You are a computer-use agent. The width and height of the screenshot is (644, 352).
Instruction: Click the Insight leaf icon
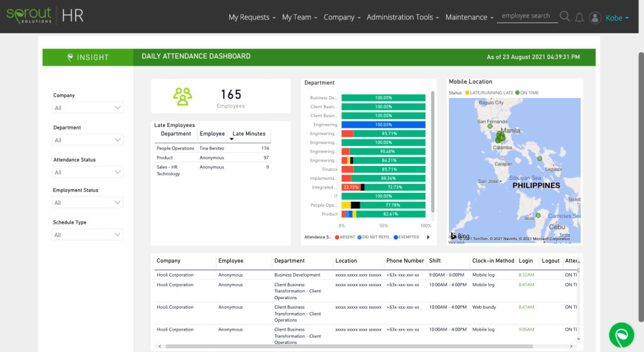pyautogui.click(x=70, y=57)
